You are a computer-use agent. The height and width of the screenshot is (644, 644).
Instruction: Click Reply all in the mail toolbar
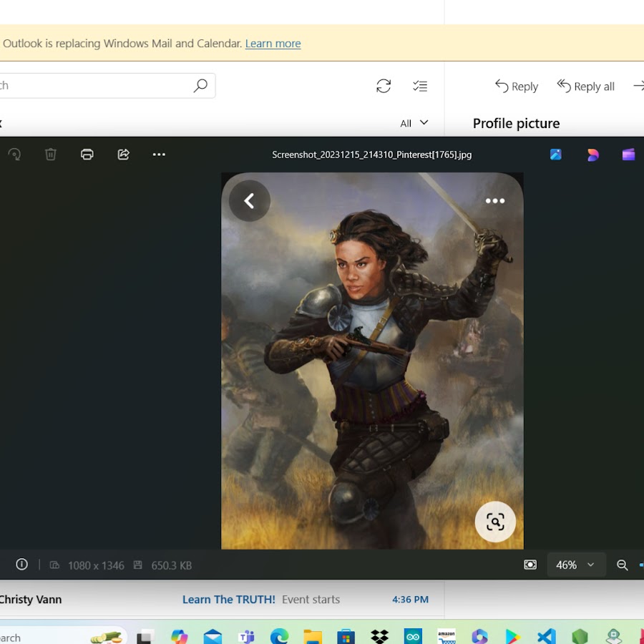[586, 87]
